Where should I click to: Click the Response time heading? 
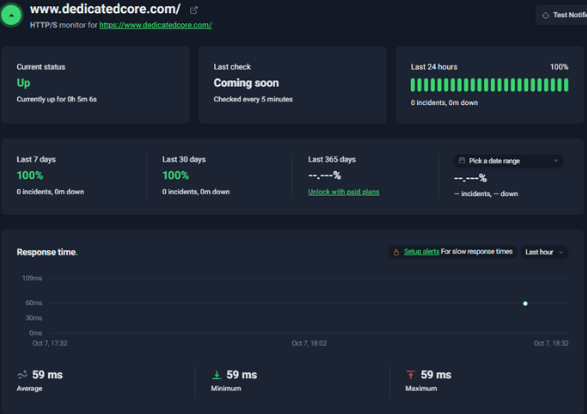click(47, 252)
